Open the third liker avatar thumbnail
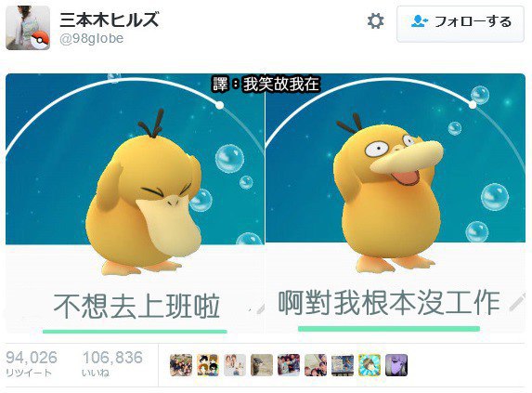This screenshot has width=532, height=393. [235, 365]
